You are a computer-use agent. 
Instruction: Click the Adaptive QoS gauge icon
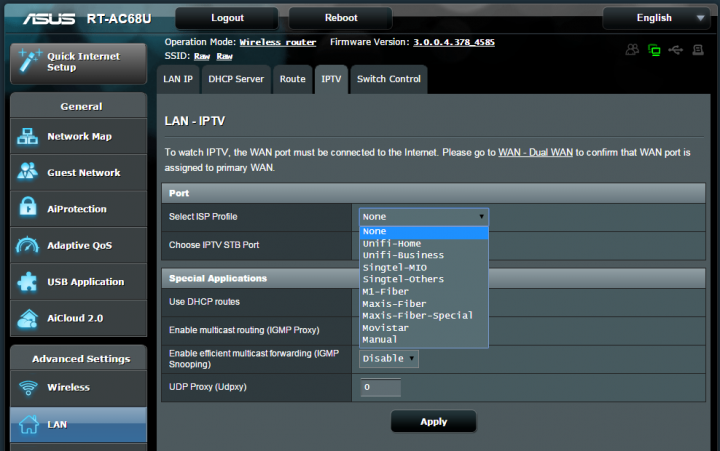click(x=27, y=245)
